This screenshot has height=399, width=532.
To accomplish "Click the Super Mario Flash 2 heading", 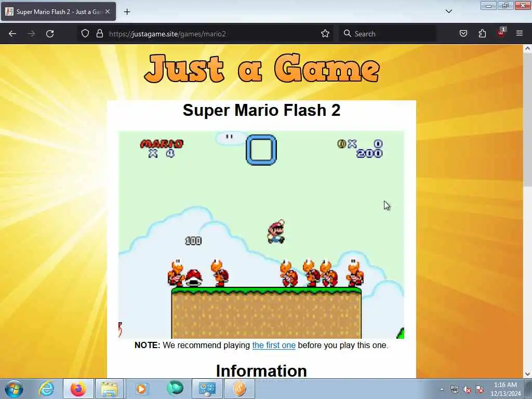I will [x=261, y=110].
